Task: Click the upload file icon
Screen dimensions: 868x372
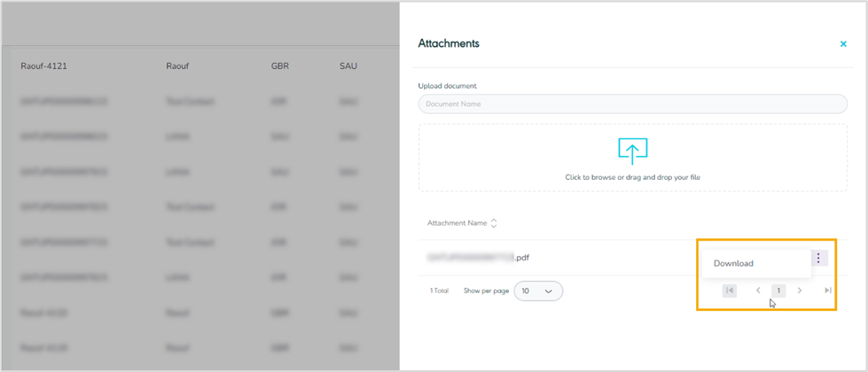Action: pyautogui.click(x=630, y=151)
